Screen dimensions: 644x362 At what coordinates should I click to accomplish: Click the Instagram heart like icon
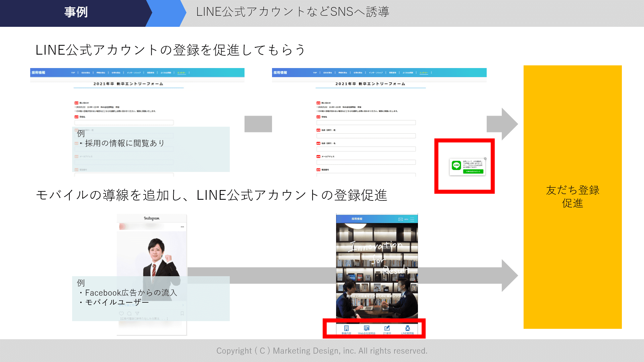click(121, 313)
